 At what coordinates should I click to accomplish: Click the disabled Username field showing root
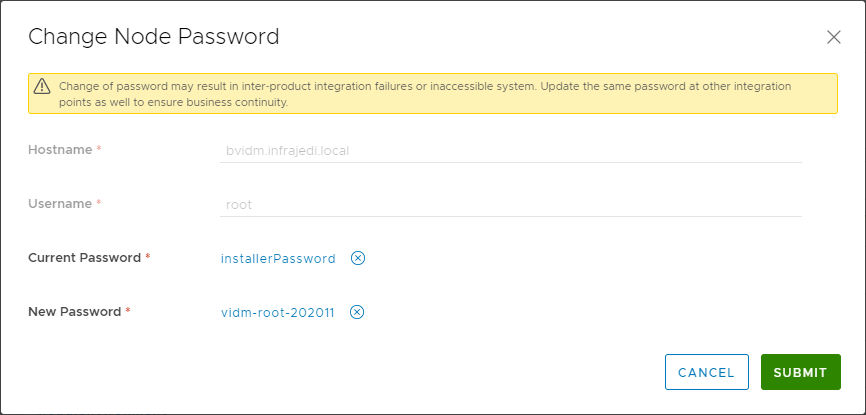[x=511, y=204]
